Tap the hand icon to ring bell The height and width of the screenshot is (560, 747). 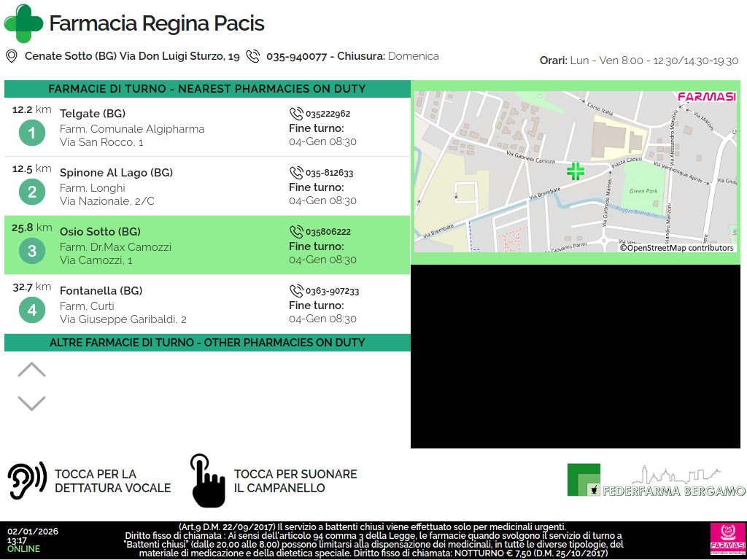pyautogui.click(x=208, y=481)
